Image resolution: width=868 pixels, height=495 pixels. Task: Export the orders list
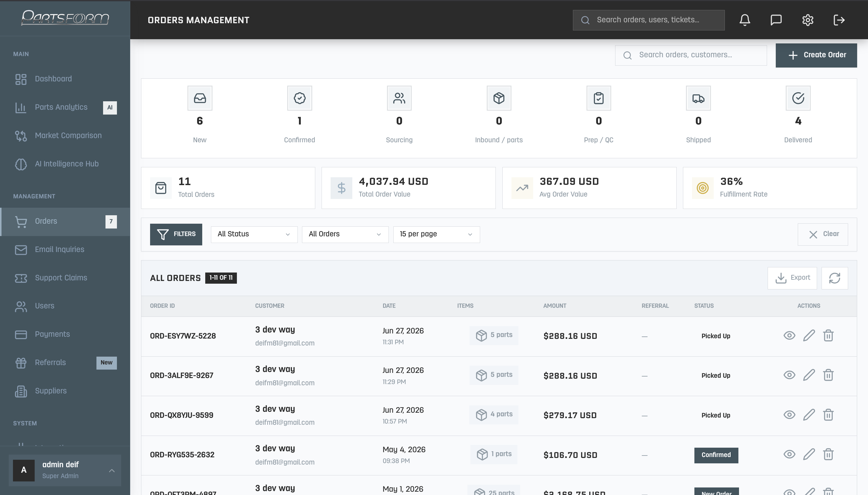(792, 278)
